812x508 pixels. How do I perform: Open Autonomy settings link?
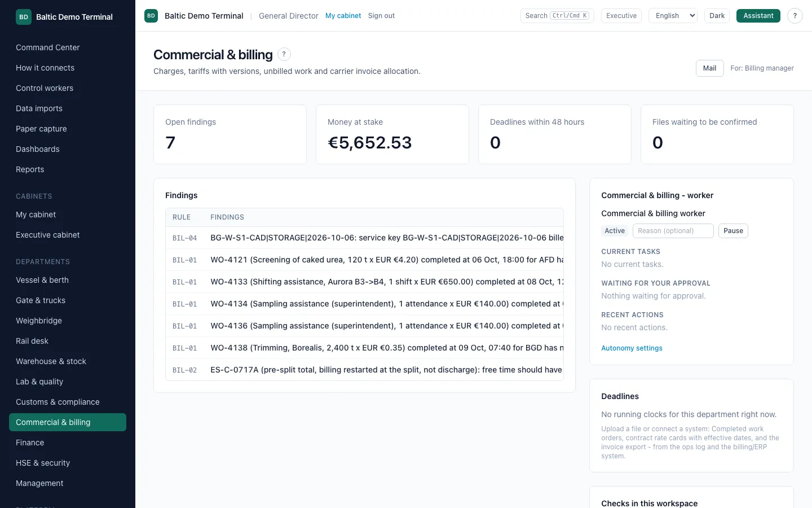[632, 348]
